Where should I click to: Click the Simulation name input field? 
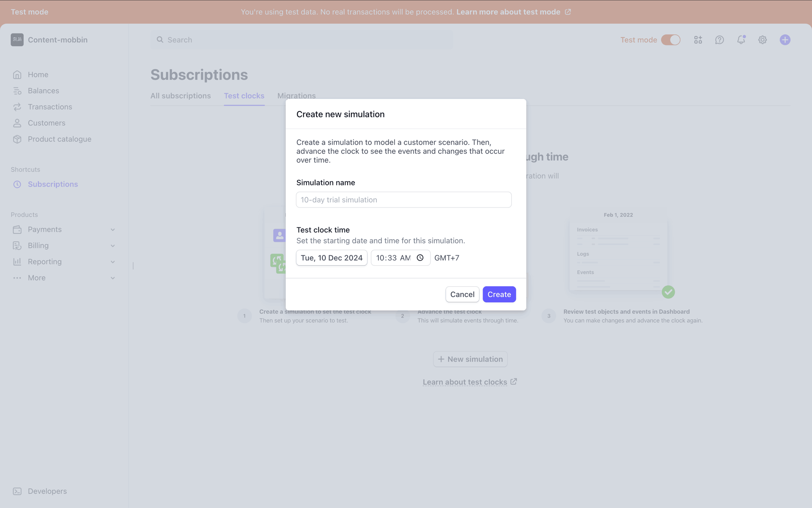coord(403,200)
